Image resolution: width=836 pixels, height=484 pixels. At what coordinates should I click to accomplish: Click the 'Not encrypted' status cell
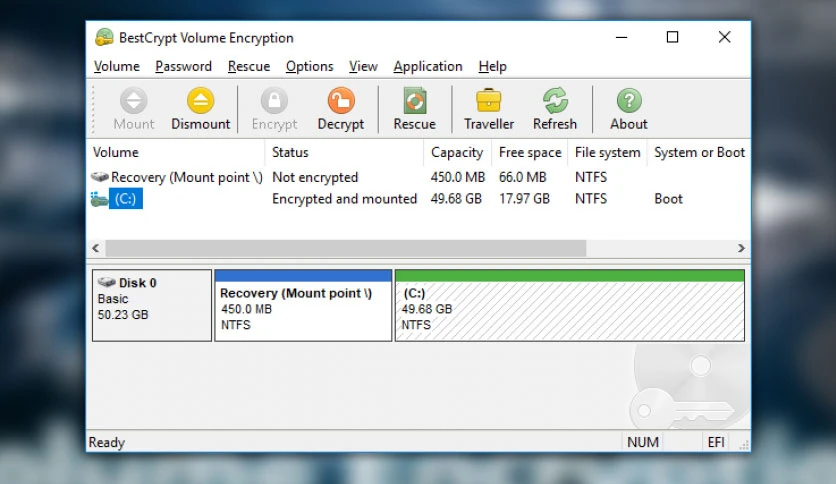(x=315, y=177)
